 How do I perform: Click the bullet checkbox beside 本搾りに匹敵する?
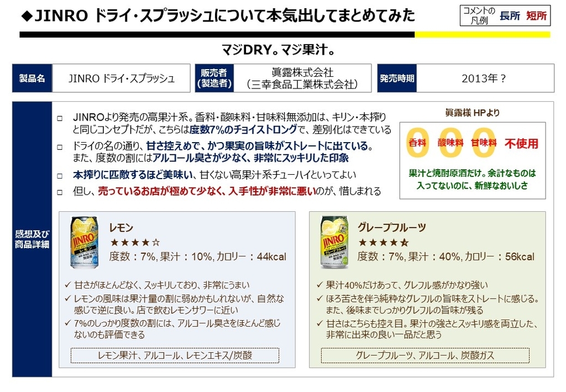[60, 176]
